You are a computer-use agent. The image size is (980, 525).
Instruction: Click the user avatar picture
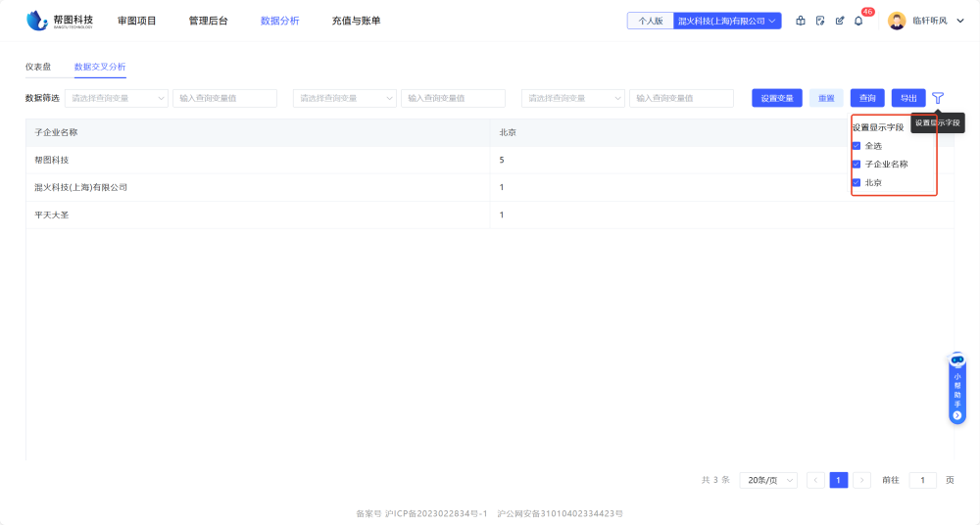click(x=897, y=21)
